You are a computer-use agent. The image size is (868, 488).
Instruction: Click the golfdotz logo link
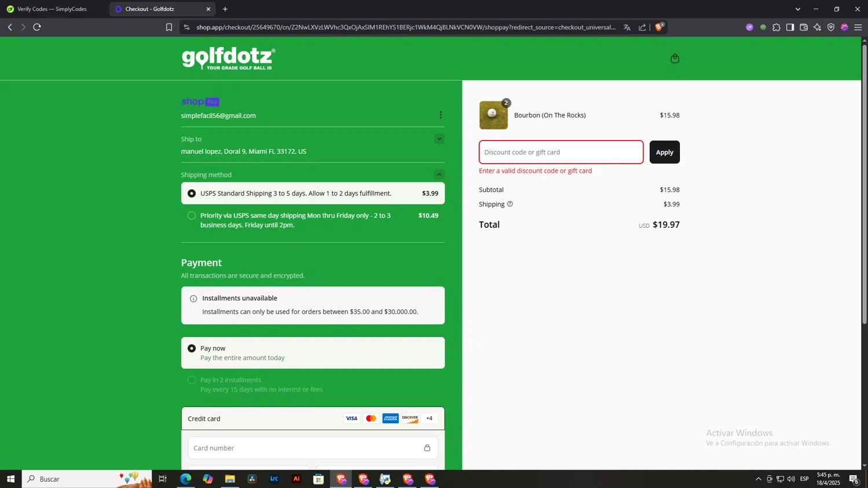click(229, 58)
